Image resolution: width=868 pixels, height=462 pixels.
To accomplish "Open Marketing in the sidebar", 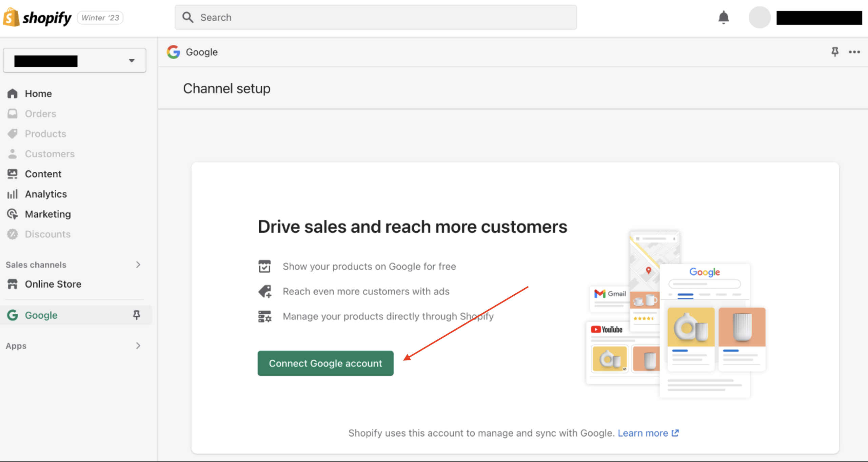I will pyautogui.click(x=48, y=214).
